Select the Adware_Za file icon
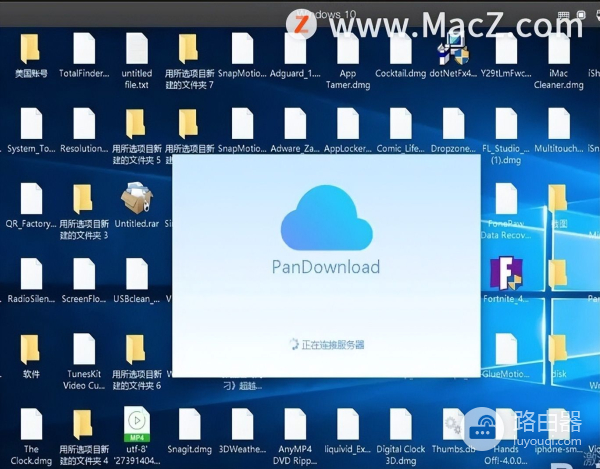 pos(295,124)
